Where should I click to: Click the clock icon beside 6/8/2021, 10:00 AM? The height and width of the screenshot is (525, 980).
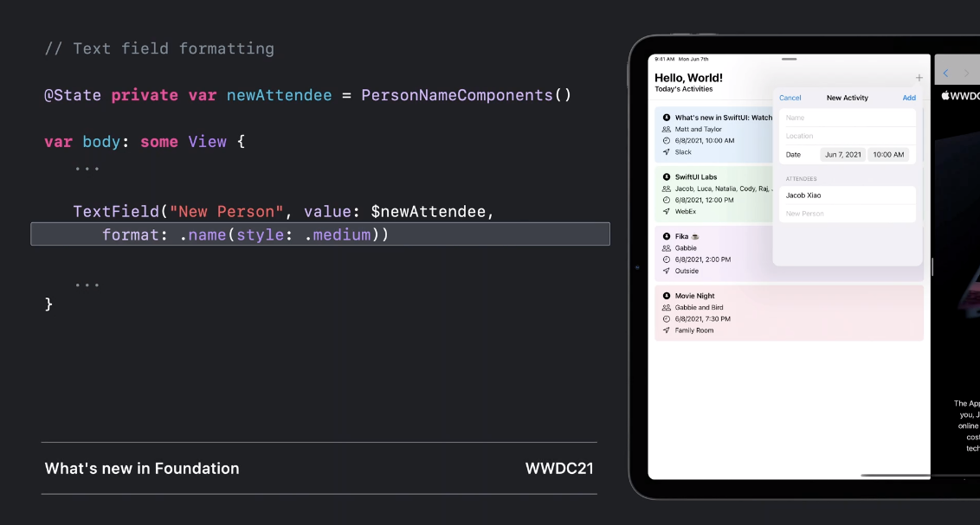[667, 140]
